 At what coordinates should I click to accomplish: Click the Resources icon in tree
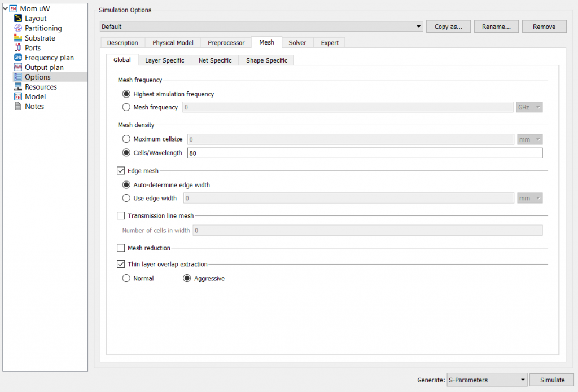[17, 87]
